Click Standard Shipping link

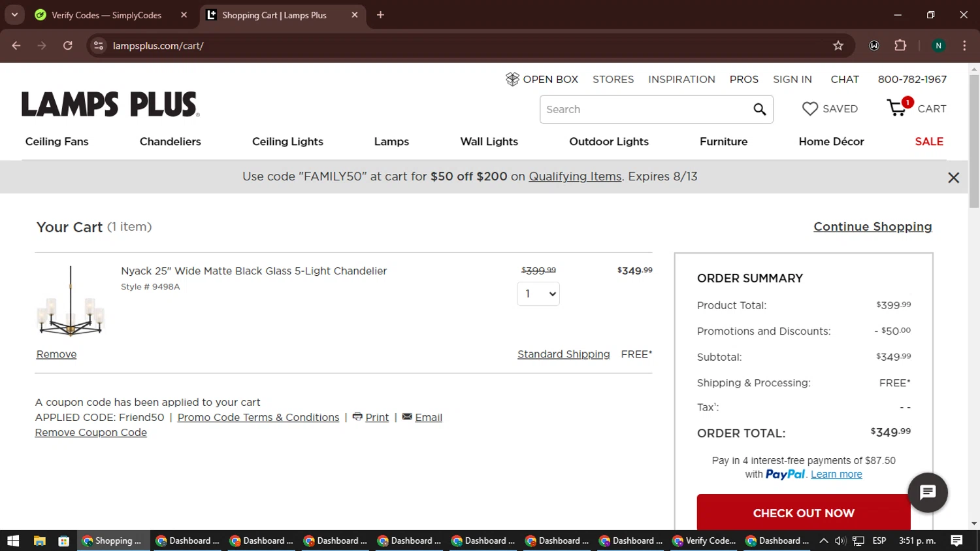tap(564, 354)
